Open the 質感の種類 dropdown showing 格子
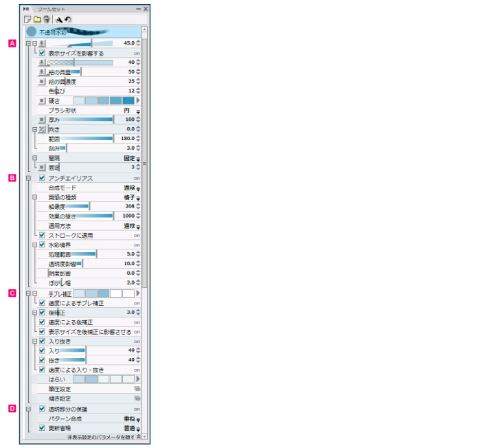The image size is (478, 448). pyautogui.click(x=138, y=199)
